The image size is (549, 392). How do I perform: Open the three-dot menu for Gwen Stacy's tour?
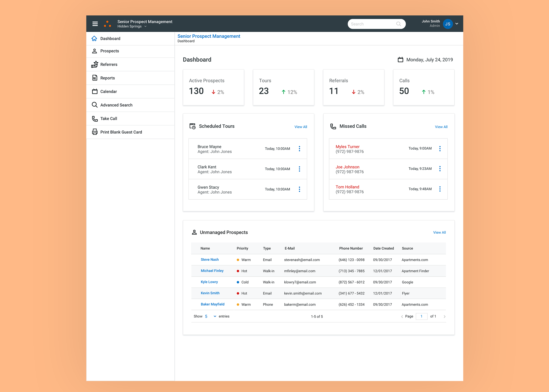click(x=299, y=189)
